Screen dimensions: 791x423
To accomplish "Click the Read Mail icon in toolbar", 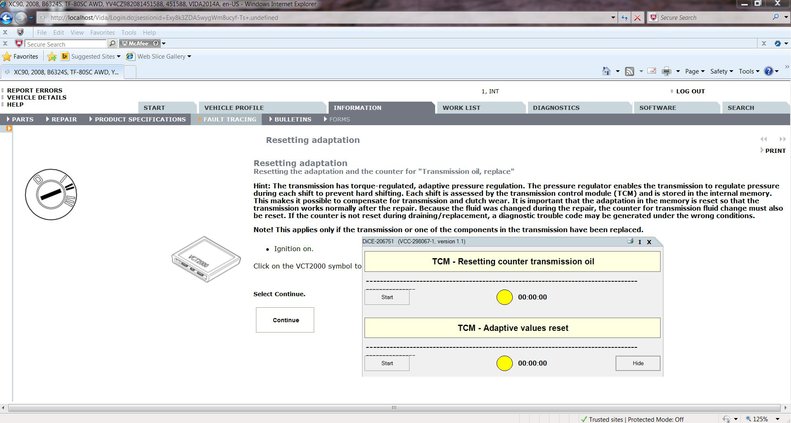I will pos(651,72).
